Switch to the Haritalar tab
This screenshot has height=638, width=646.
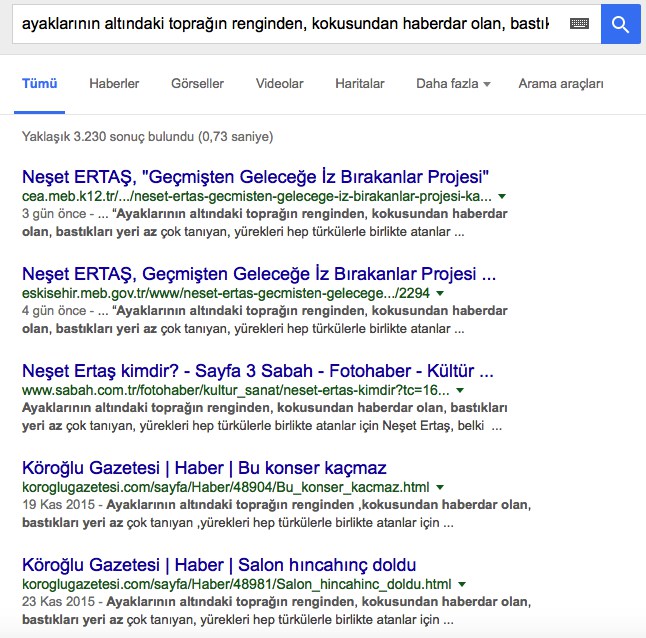360,84
